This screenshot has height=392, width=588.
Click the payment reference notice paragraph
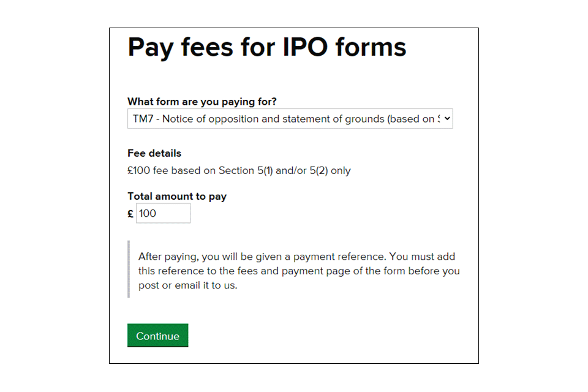[x=299, y=271]
